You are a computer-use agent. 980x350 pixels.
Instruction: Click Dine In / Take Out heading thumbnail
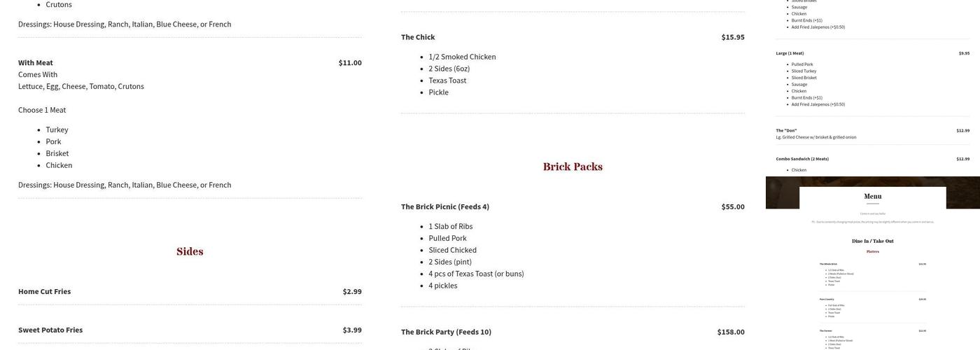[x=873, y=241]
